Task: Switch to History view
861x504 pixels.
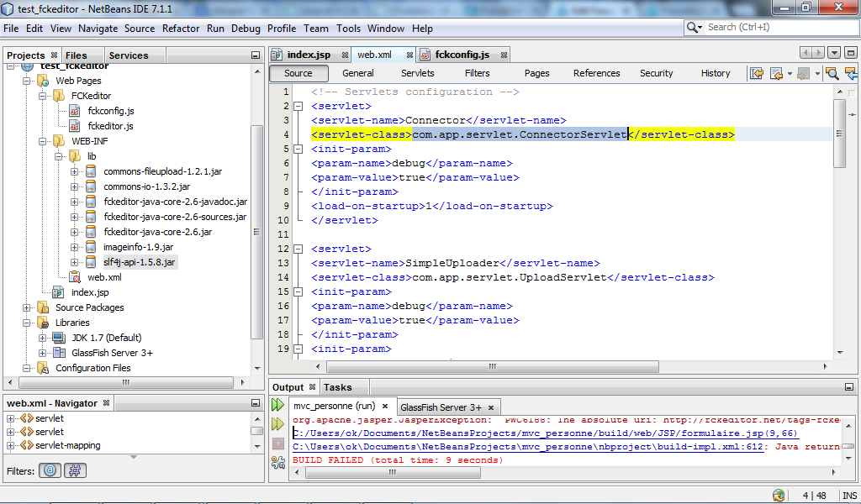Action: click(716, 73)
